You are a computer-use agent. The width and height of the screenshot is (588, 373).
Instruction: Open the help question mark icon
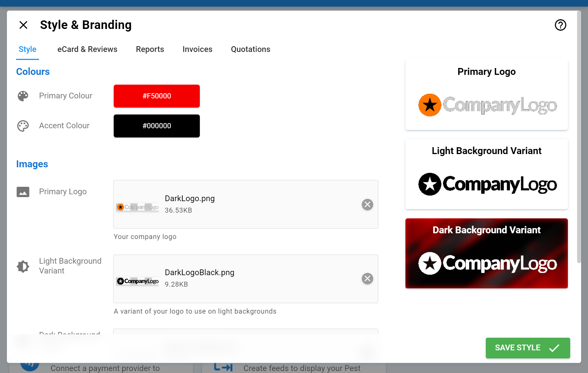click(560, 25)
